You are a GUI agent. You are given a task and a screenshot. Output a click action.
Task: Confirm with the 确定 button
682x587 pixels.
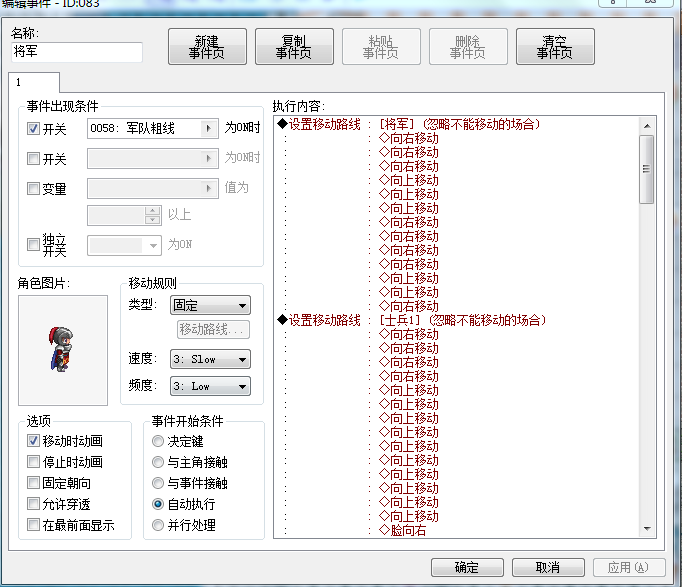[x=467, y=567]
